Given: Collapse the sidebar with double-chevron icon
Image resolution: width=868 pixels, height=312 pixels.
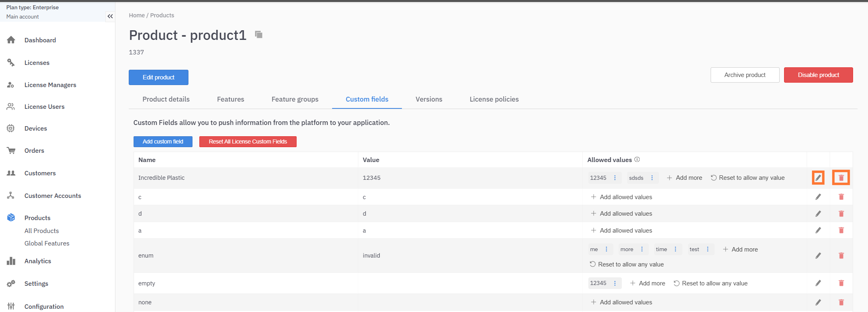Looking at the screenshot, I should pos(110,16).
